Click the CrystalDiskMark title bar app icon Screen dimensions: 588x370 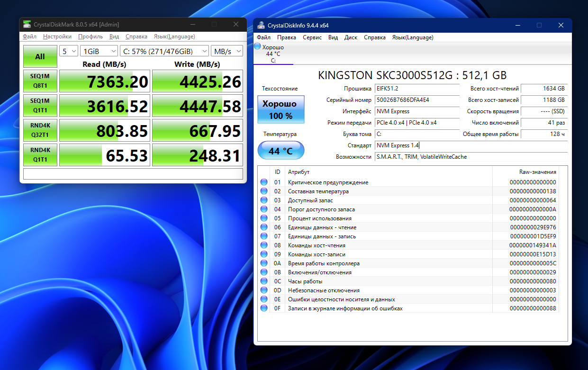click(x=27, y=24)
